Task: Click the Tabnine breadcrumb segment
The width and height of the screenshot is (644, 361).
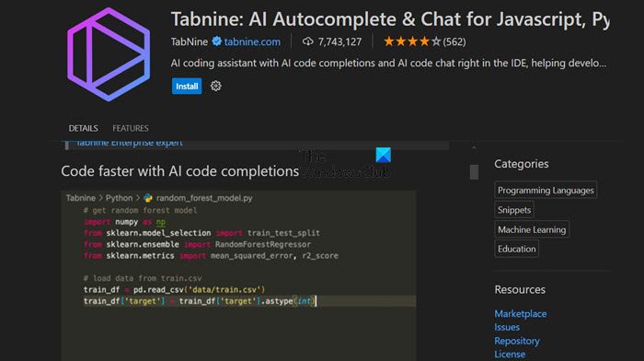Action: (81, 198)
